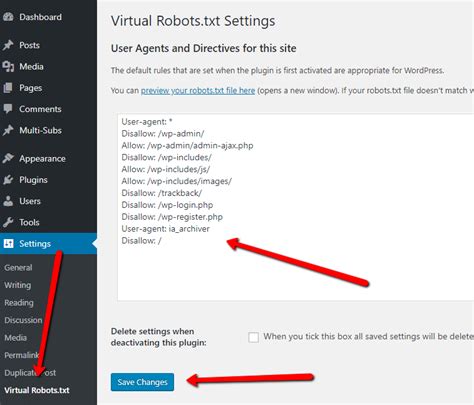Screen dimensions: 474x405
Task: Open Discussion settings submenu
Action: click(23, 320)
